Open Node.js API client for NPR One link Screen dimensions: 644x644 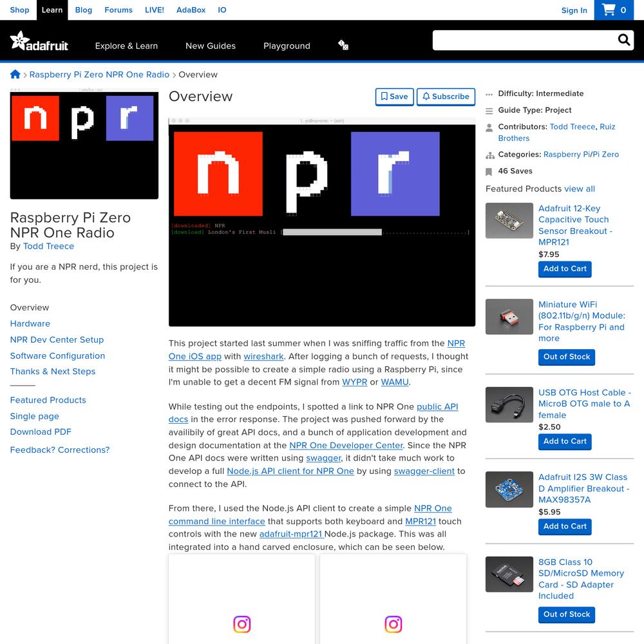(290, 471)
